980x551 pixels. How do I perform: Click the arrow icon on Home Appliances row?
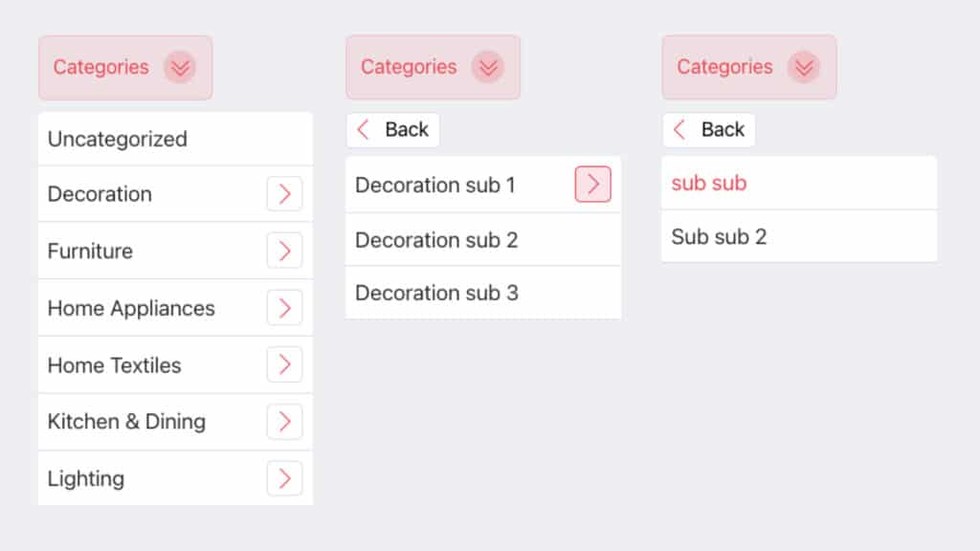[x=284, y=307]
